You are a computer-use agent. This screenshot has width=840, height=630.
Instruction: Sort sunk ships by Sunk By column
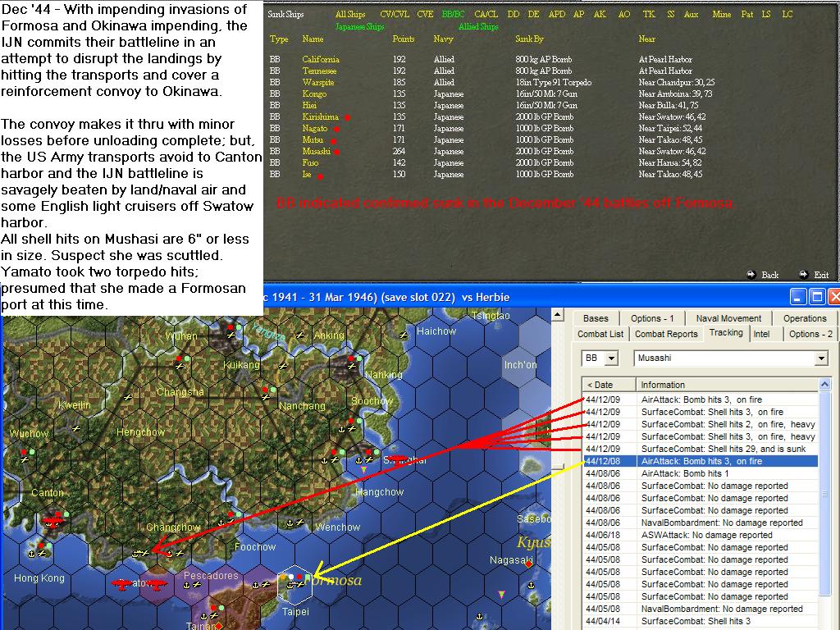pos(529,39)
